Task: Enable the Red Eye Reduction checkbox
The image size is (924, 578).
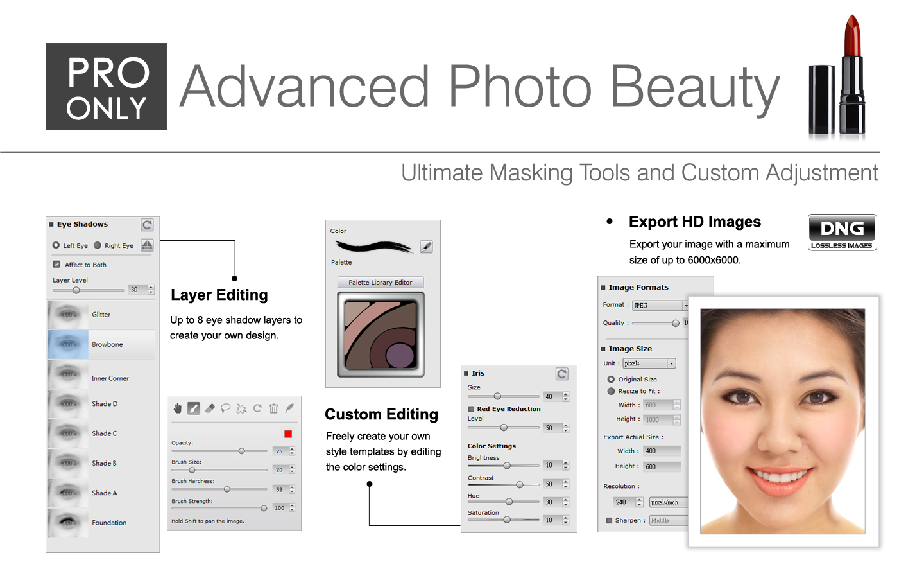Action: (x=471, y=409)
